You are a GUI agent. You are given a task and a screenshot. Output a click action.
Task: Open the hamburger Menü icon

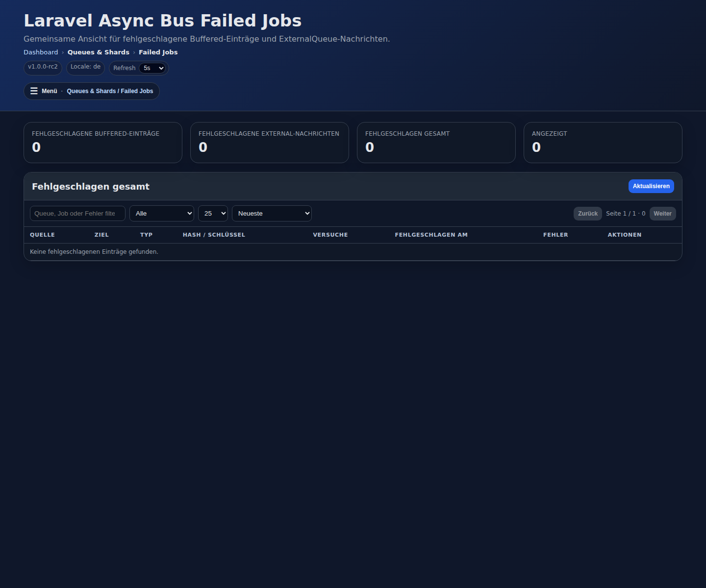(34, 91)
